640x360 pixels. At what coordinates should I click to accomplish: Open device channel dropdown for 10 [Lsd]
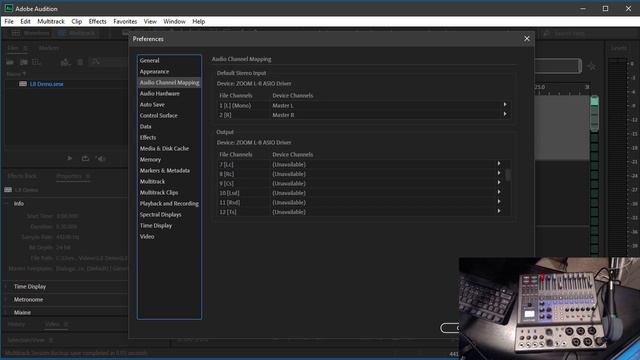coord(499,193)
